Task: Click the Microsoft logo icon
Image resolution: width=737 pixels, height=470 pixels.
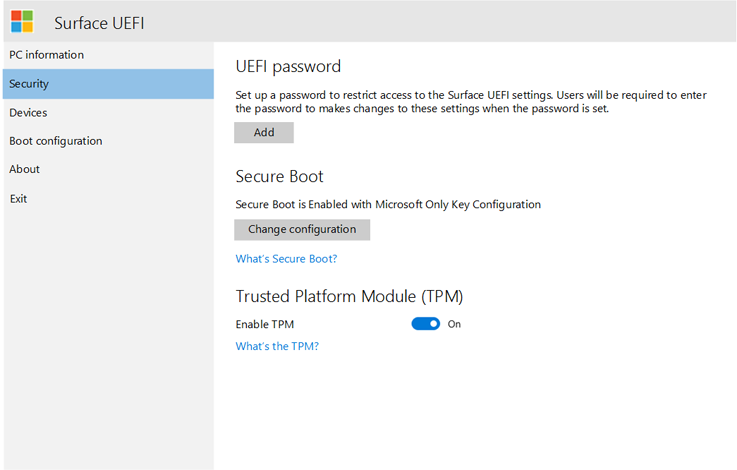Action: 22,22
